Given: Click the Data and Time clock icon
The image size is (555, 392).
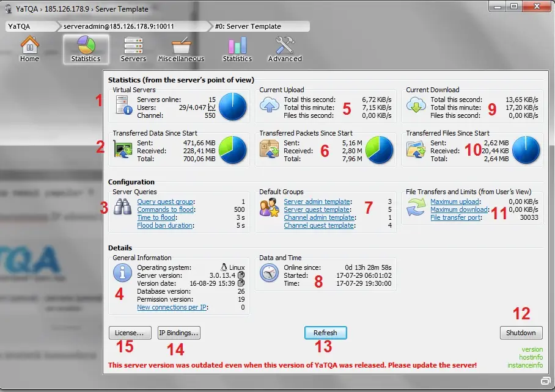Looking at the screenshot, I should [269, 273].
